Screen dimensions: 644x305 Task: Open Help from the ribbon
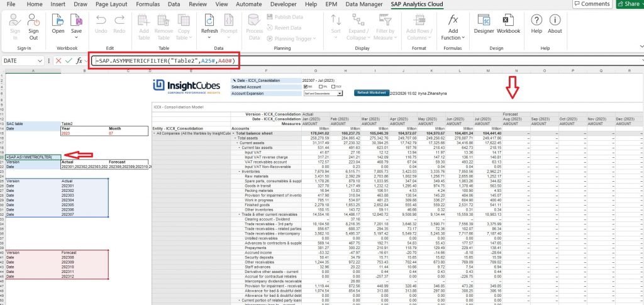point(536,24)
